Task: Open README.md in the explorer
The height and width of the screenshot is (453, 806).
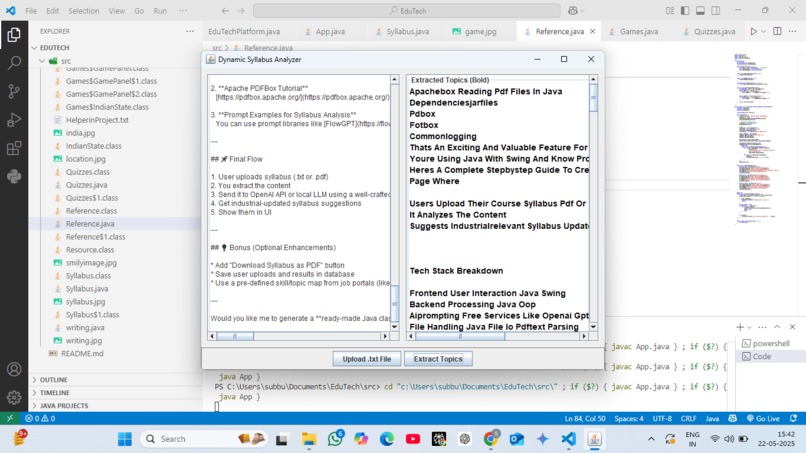Action: (x=82, y=353)
